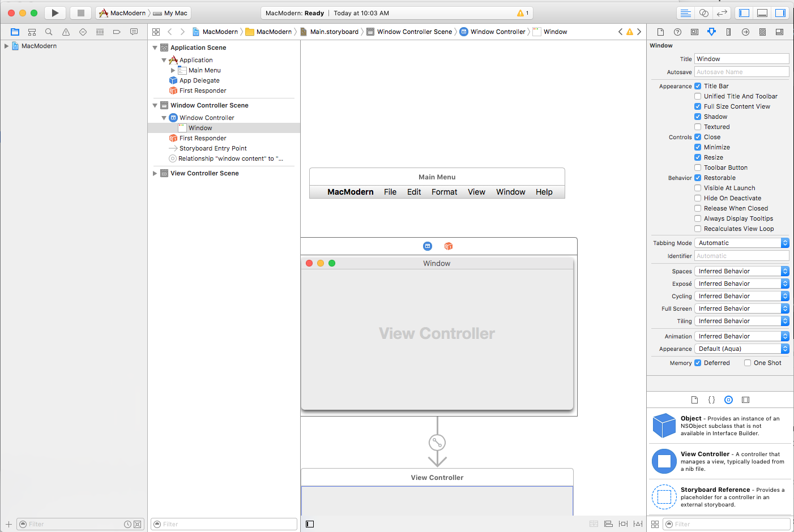Uncheck the Shadow checkbox
Image resolution: width=794 pixels, height=532 pixels.
(x=697, y=116)
